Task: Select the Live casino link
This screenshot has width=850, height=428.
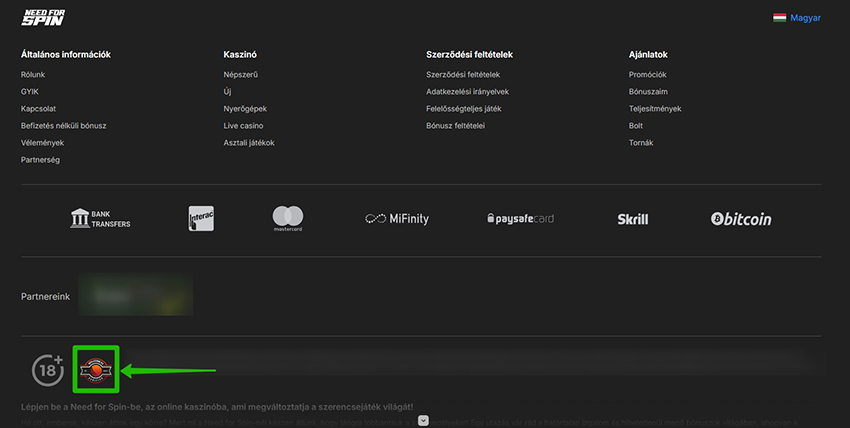Action: 243,125
